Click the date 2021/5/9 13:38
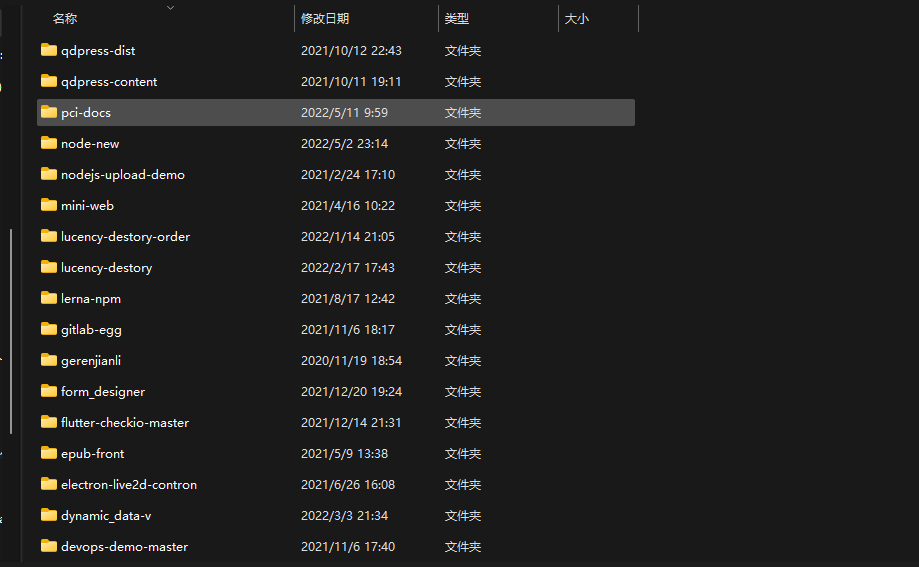 [x=344, y=454]
